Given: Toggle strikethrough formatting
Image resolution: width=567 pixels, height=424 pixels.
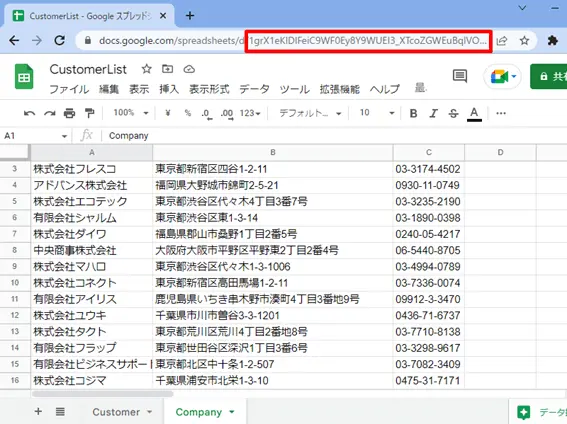Looking at the screenshot, I should (453, 114).
